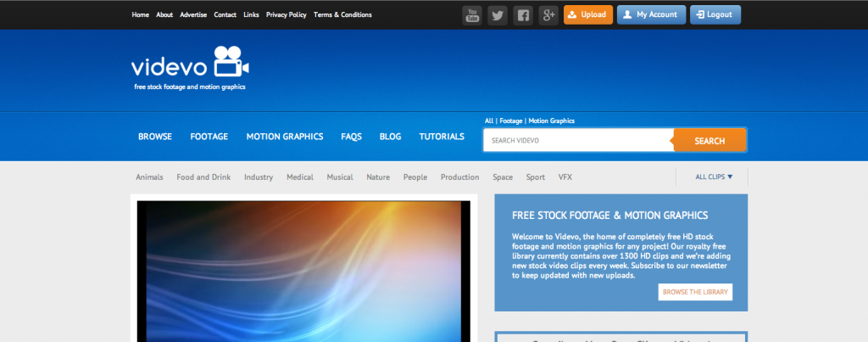The image size is (868, 342).
Task: Open the Facebook social icon
Action: [x=522, y=15]
